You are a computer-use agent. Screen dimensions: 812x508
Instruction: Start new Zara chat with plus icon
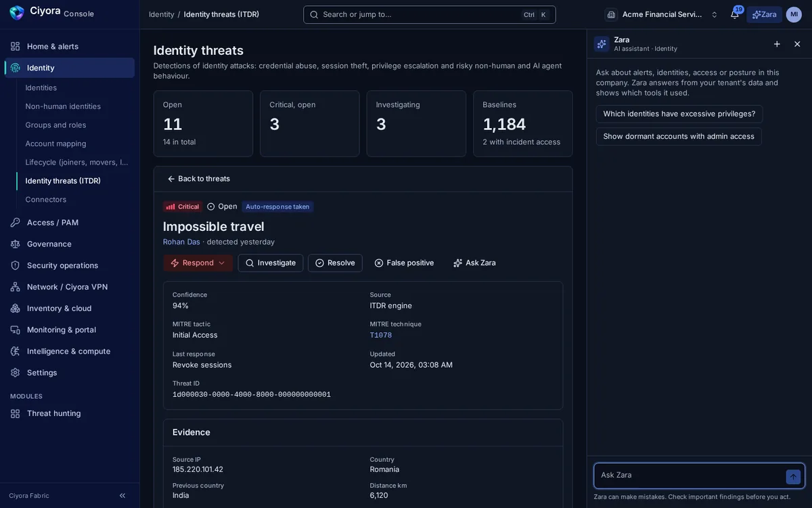777,44
